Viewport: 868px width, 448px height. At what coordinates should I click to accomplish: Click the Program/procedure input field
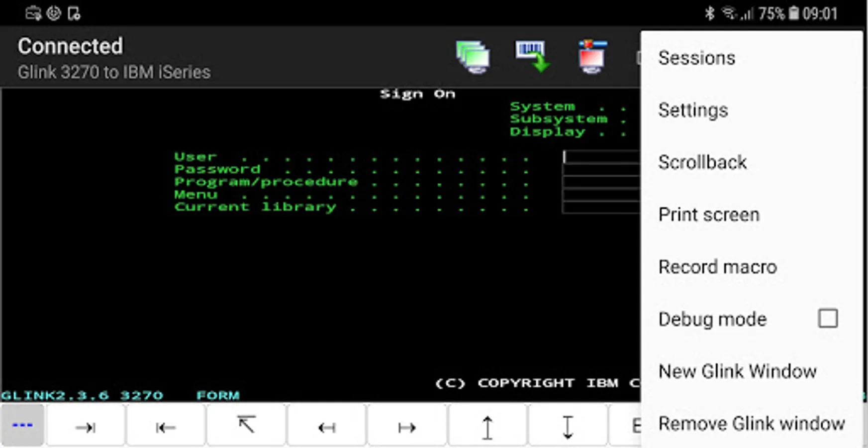(x=601, y=182)
